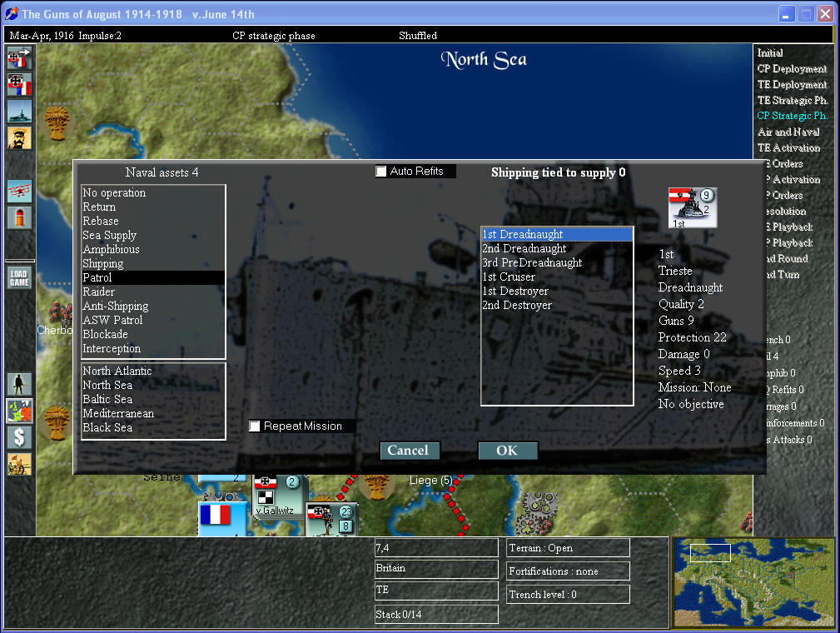The height and width of the screenshot is (633, 840).
Task: Close the Guns of August window
Action: [x=825, y=14]
